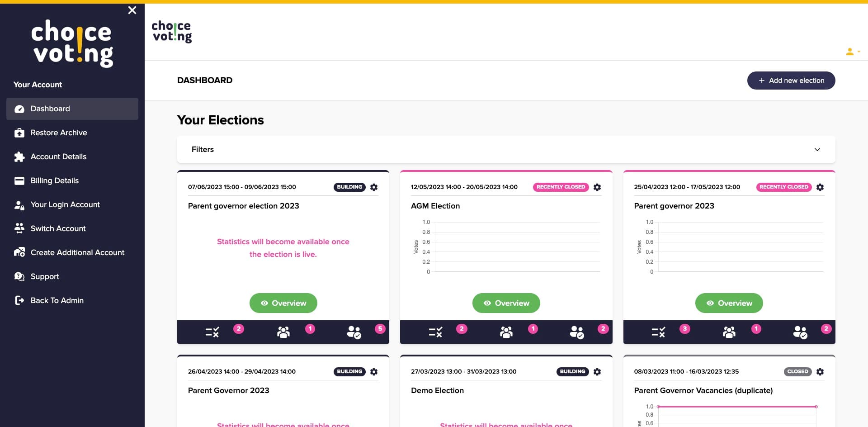Open Overview for Parent governor 2023 card
The image size is (868, 427).
(729, 303)
